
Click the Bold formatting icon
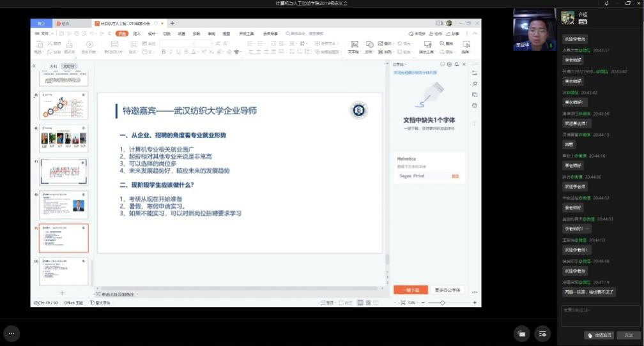click(x=164, y=52)
